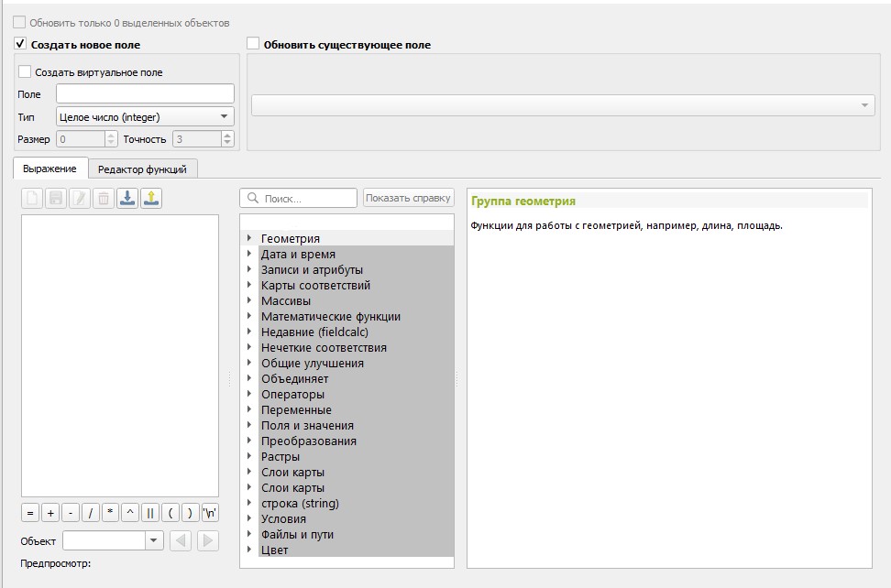
Task: Insert the string concatenation || operator
Action: [x=150, y=513]
